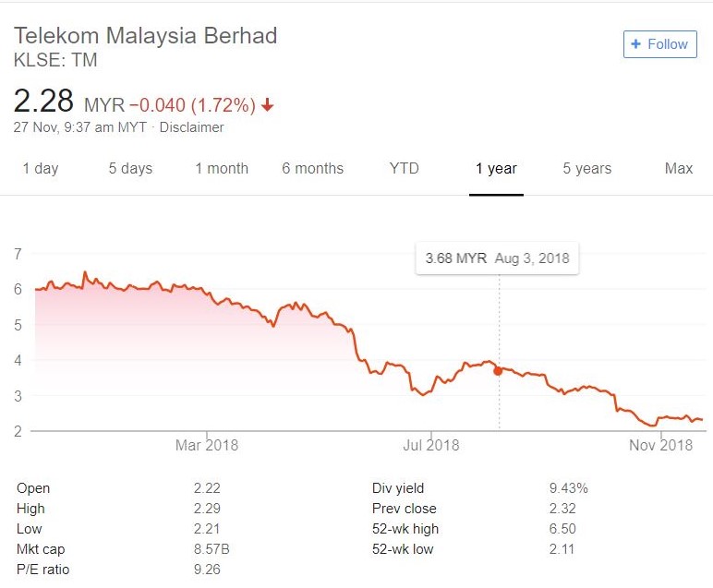Select the 1 day range tab
Screen dimensions: 713x588
coord(40,168)
